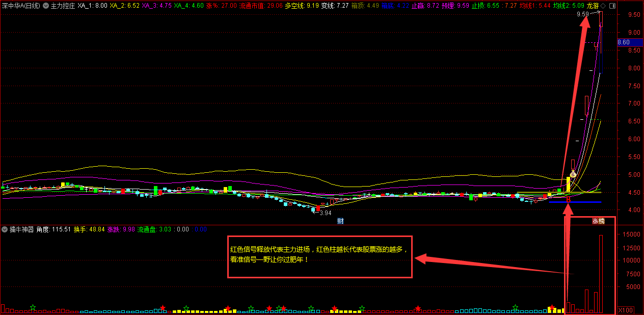Click the 擒牛神器 indicator name
Image resolution: width=644 pixels, height=315 pixels.
(x=21, y=229)
